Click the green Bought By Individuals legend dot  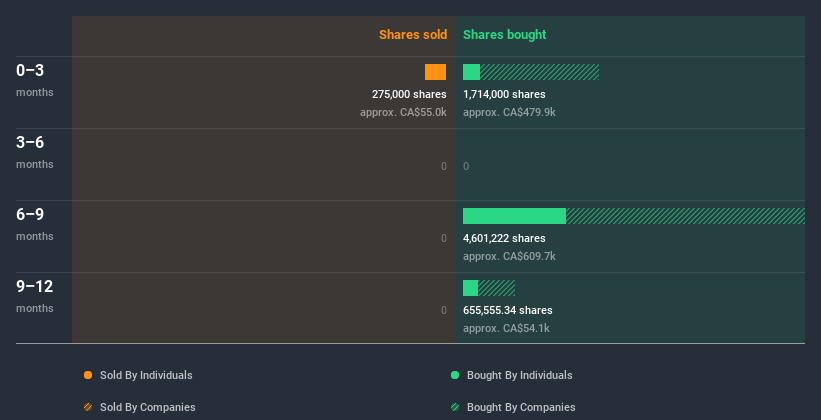pyautogui.click(x=455, y=375)
